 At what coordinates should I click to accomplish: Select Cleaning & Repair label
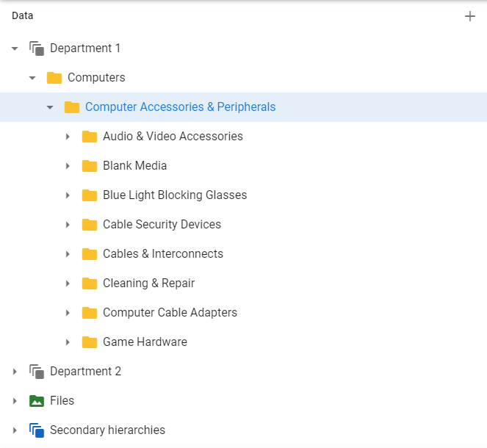point(149,283)
